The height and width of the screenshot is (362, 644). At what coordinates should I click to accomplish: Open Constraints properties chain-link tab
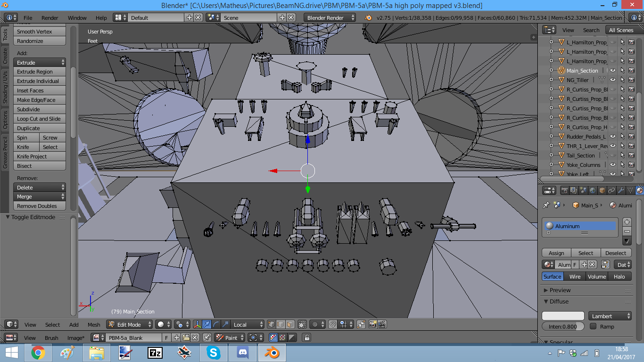[x=611, y=190]
